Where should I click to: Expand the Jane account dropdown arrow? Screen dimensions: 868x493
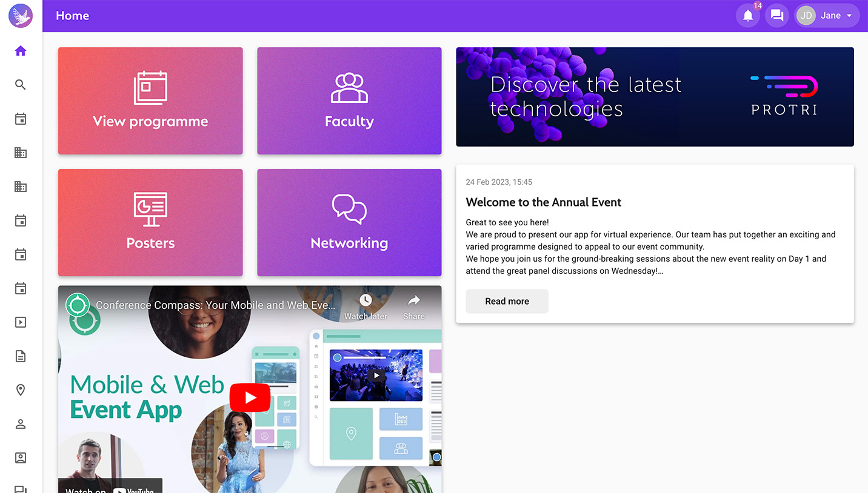(849, 16)
